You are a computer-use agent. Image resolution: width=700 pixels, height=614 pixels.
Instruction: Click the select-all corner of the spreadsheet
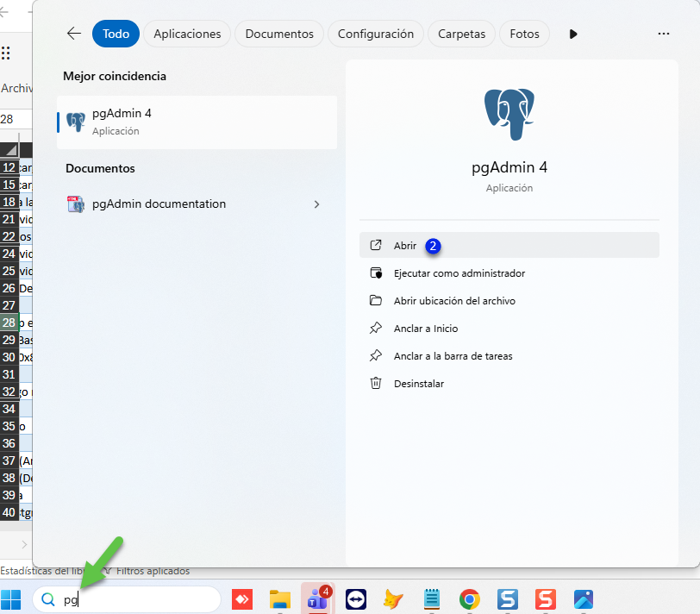[x=9, y=151]
